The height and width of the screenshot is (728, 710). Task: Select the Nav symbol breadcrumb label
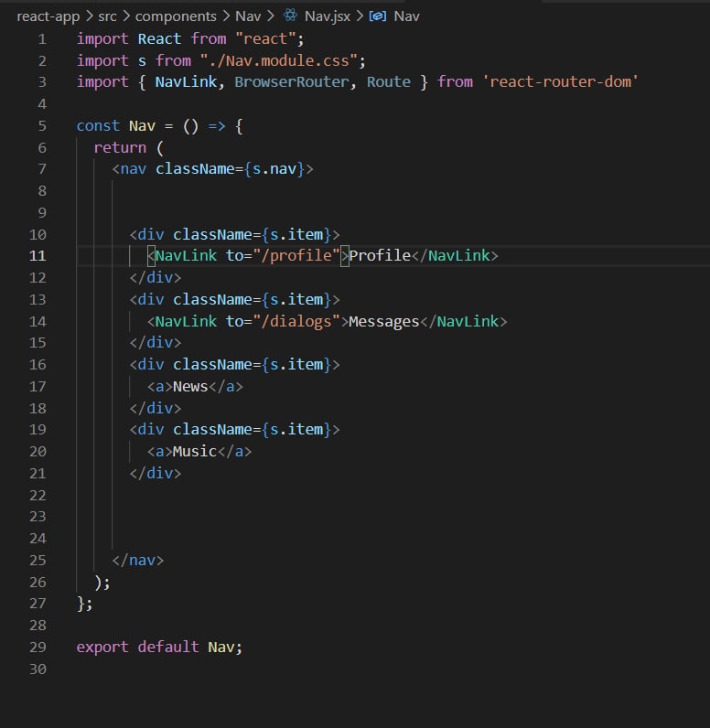click(407, 16)
